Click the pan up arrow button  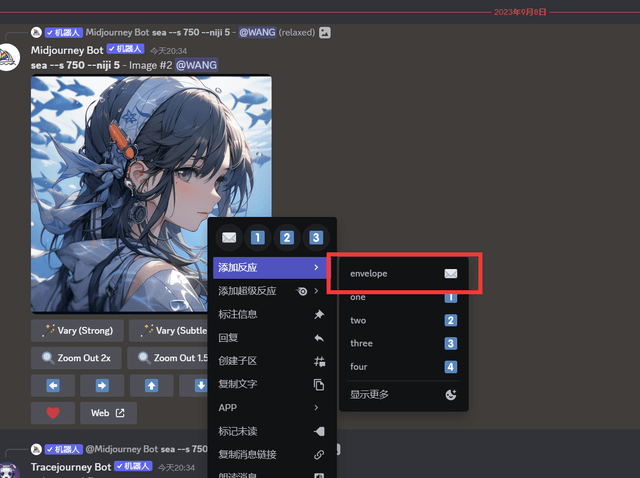click(151, 385)
